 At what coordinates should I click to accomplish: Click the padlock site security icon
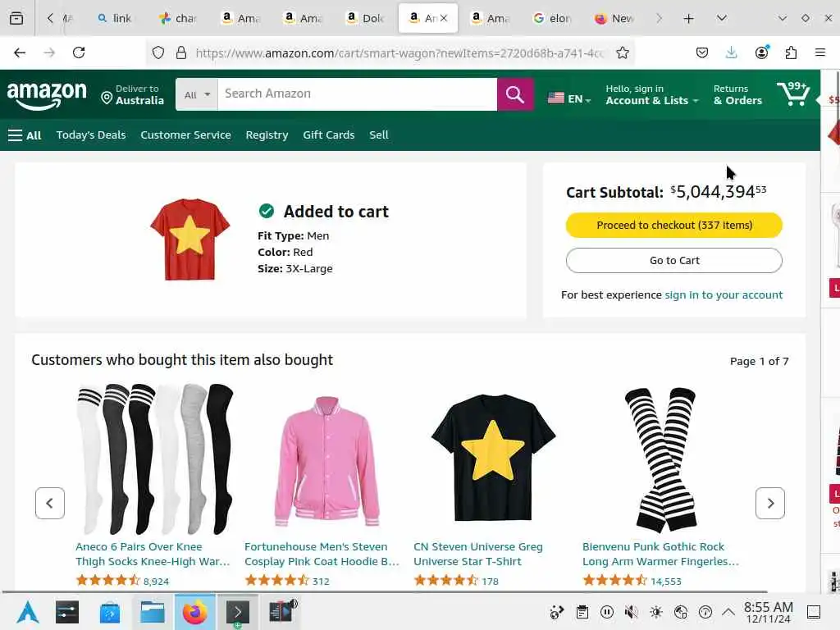(x=181, y=52)
